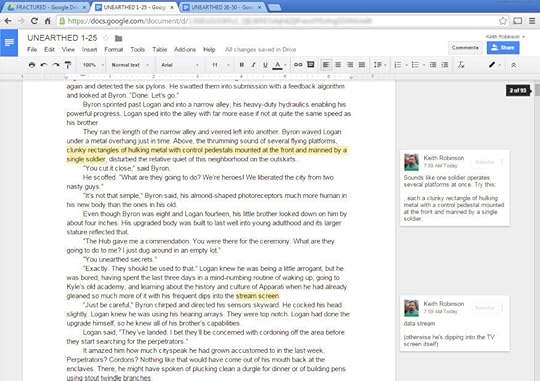Click the browser home icon
540x381 pixels.
(x=48, y=21)
